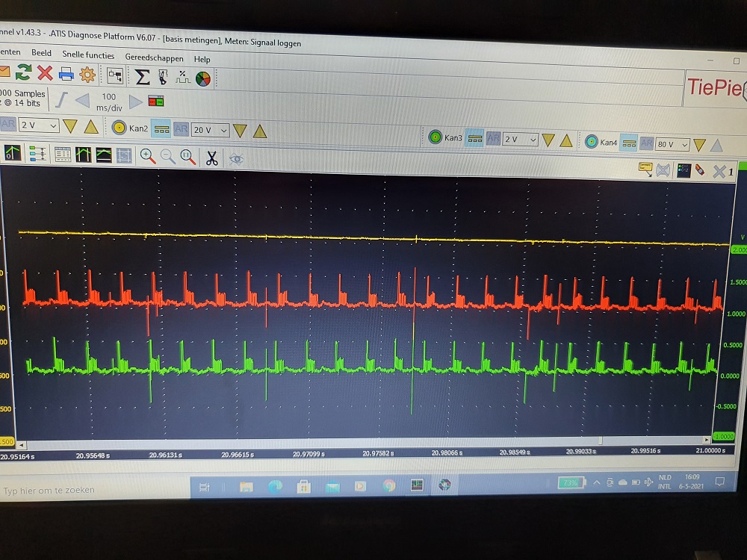Open the first channel 2 V range dropdown
The width and height of the screenshot is (747, 560).
(39, 125)
